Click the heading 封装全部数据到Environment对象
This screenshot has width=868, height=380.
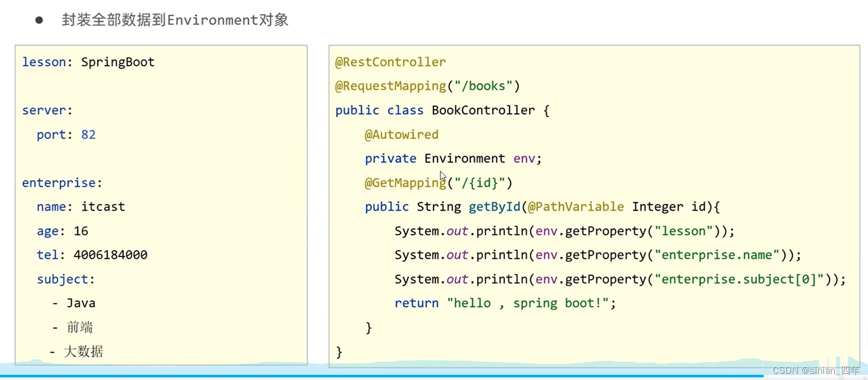(x=175, y=20)
